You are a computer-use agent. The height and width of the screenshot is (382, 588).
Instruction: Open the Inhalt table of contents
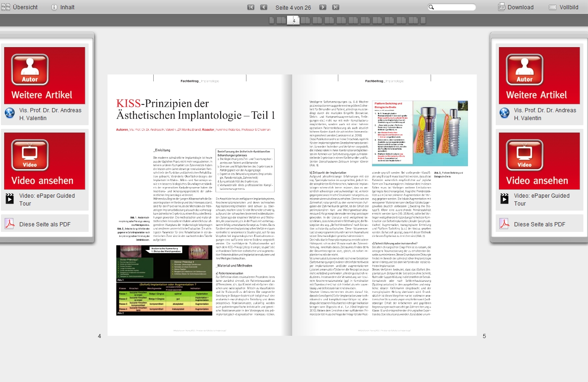tap(62, 7)
